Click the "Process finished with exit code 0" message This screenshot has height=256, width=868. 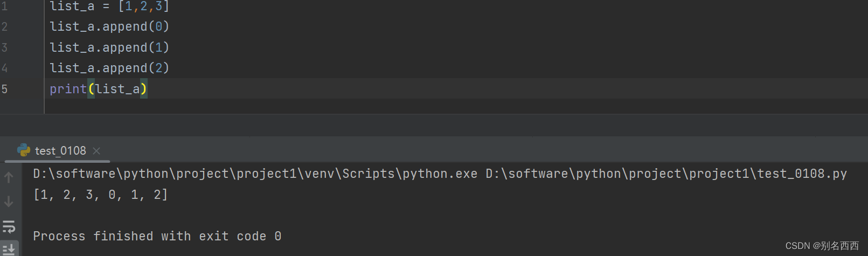click(x=157, y=236)
